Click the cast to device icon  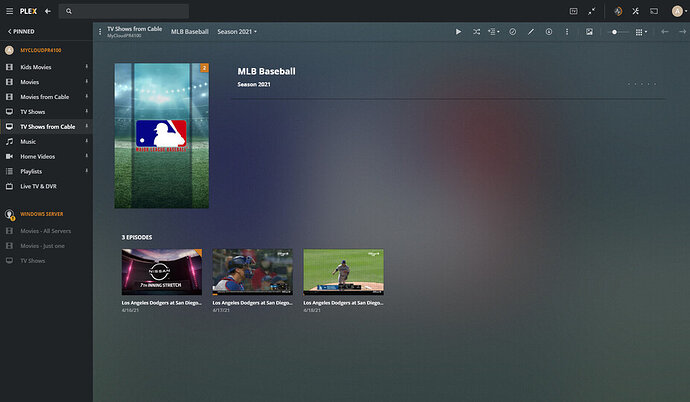(654, 11)
